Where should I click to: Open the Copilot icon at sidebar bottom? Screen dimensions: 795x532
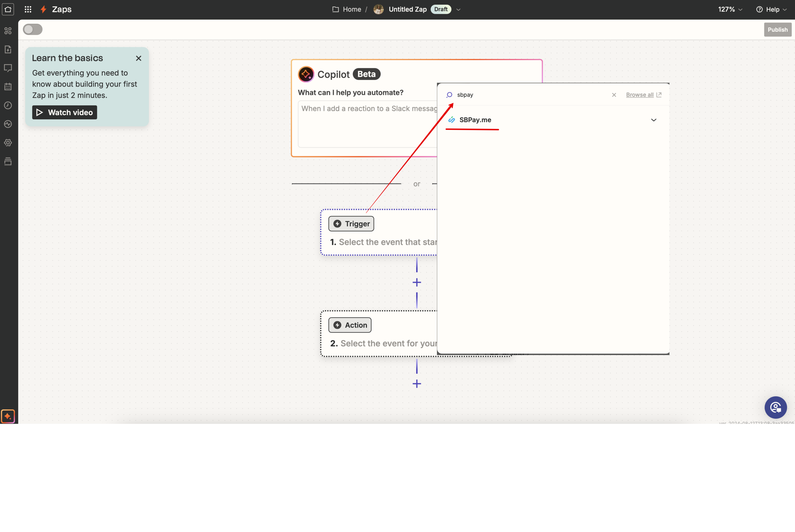coord(8,416)
